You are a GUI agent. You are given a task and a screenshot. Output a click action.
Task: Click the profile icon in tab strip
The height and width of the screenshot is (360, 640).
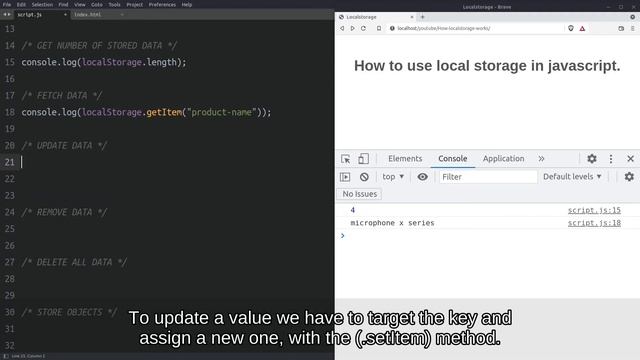click(x=633, y=17)
